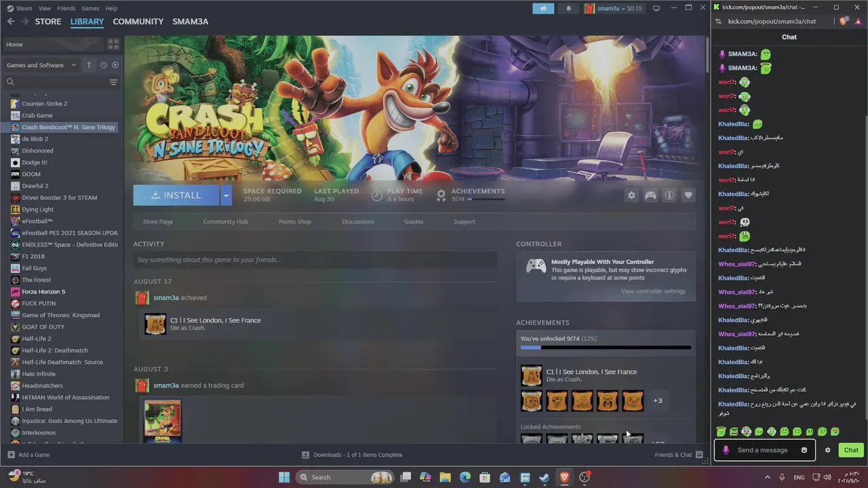
Task: Open emoji picker in Kick chat
Action: point(804,450)
